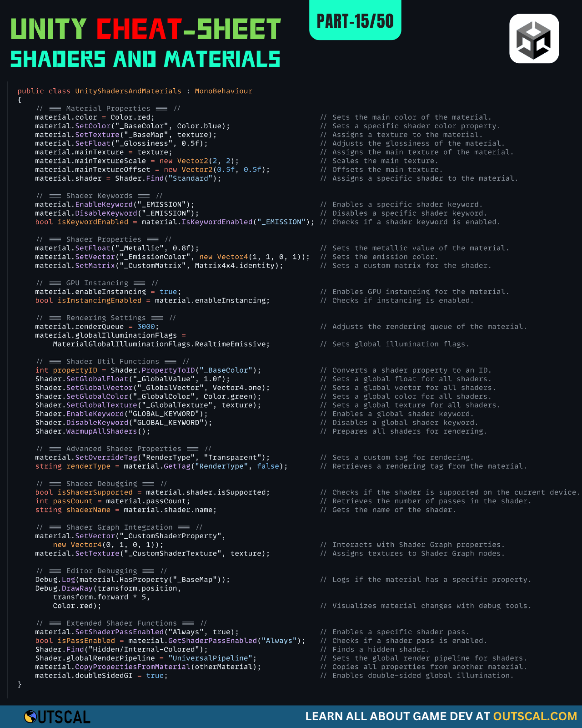Click the Extended Shader Functions header
The image size is (582, 728).
pos(121,623)
